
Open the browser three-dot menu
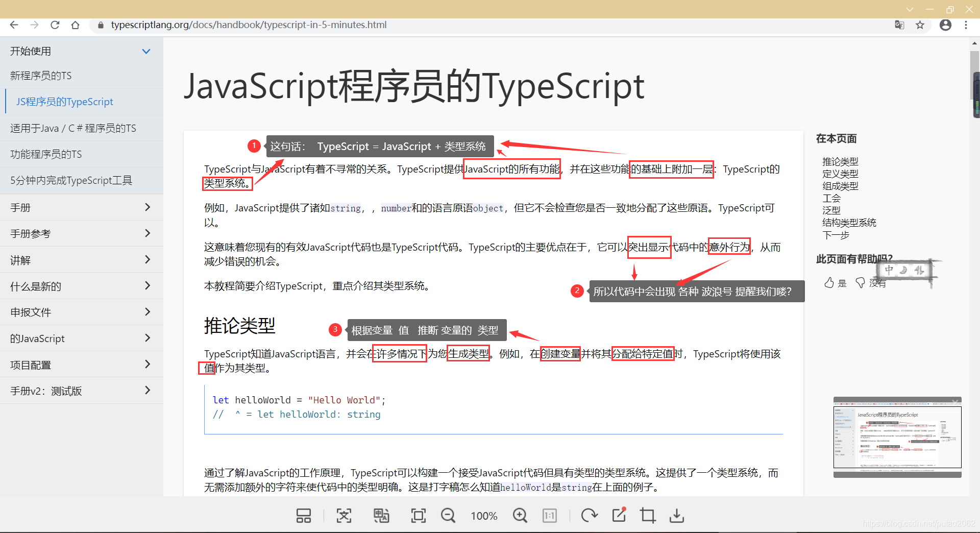click(966, 25)
